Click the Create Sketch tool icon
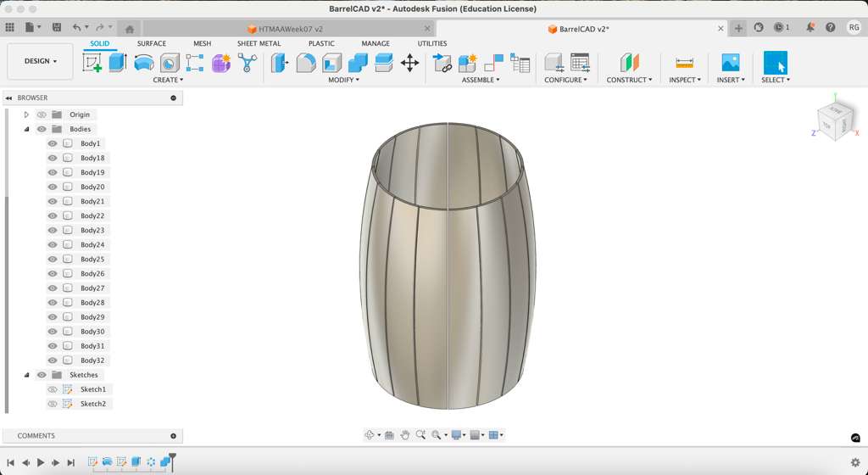 (92, 63)
